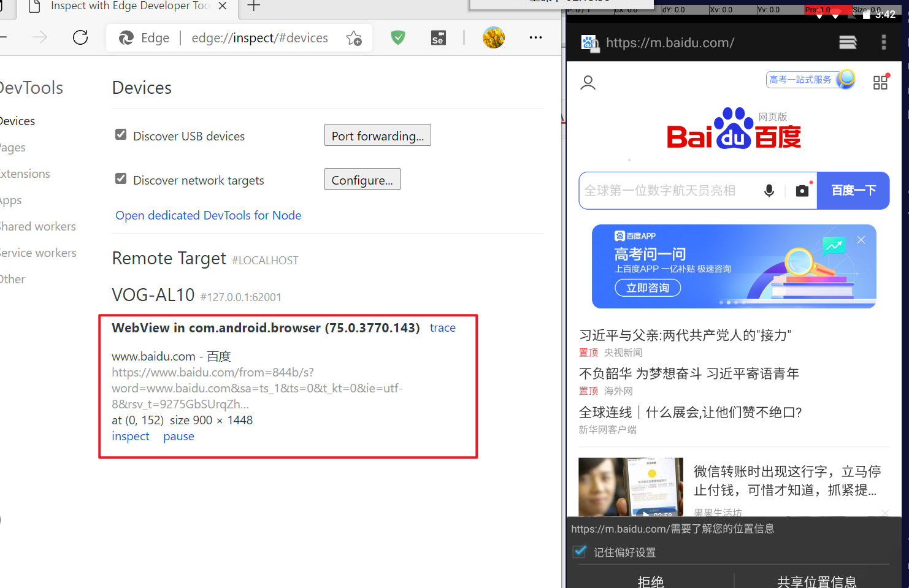Click the www.baidu.com - 百度 page title
909x588 pixels.
pyautogui.click(x=171, y=356)
